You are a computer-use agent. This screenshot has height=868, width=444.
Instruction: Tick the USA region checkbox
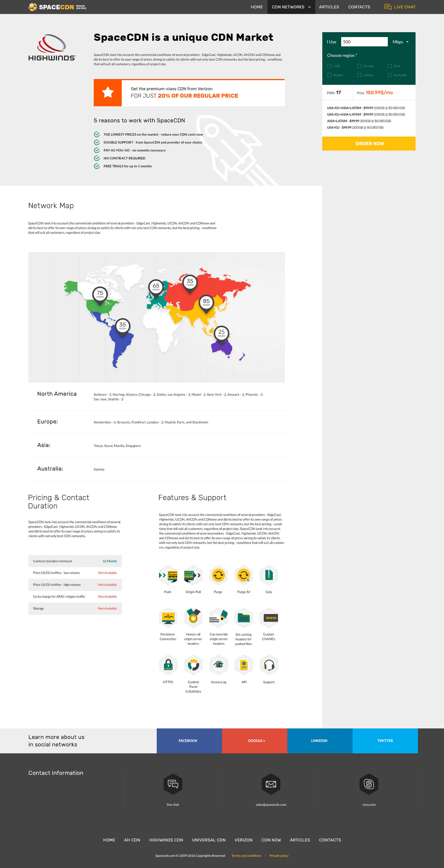point(329,66)
